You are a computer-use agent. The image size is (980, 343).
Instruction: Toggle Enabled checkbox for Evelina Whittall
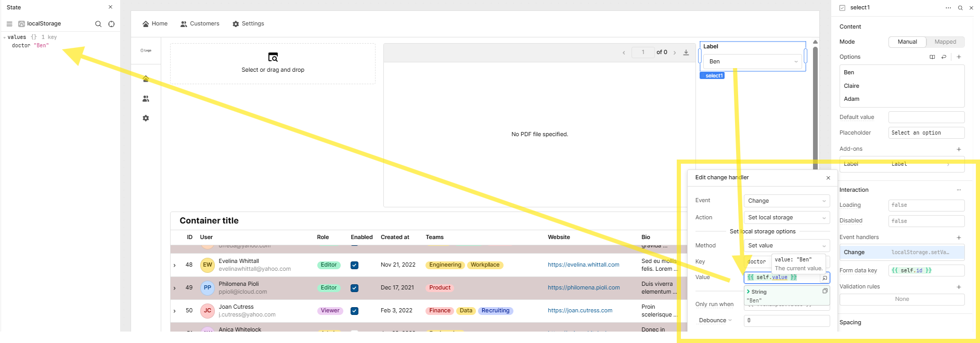click(354, 265)
